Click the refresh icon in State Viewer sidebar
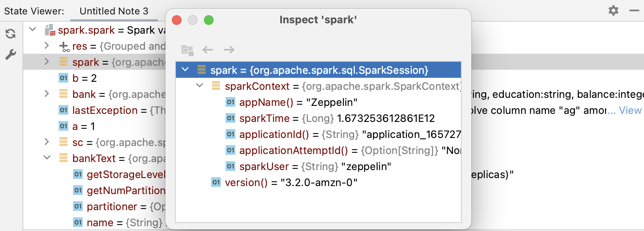Image resolution: width=644 pixels, height=231 pixels. (x=11, y=34)
